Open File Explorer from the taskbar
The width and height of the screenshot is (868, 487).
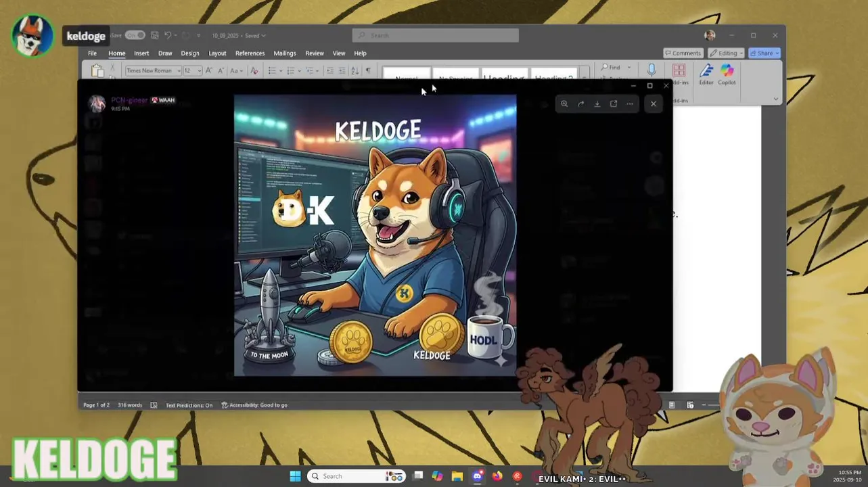[x=457, y=476]
